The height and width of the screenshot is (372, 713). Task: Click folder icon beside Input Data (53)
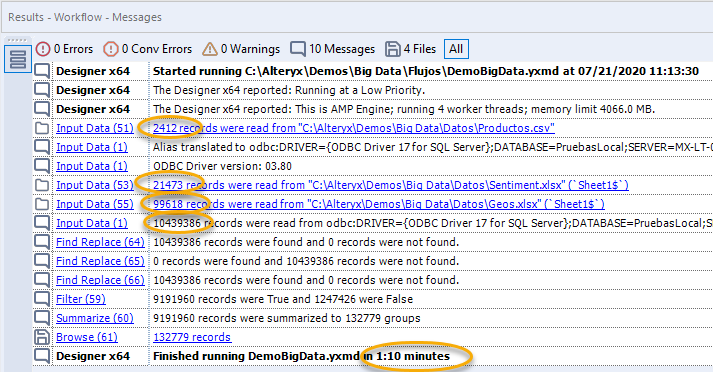click(42, 185)
